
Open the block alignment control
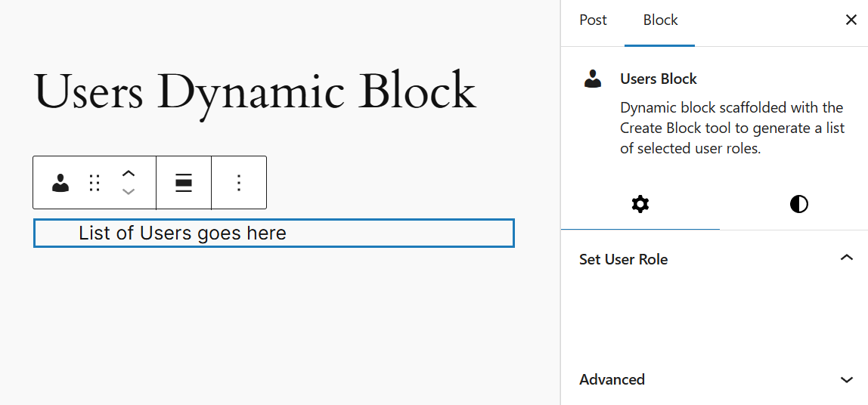[x=184, y=183]
